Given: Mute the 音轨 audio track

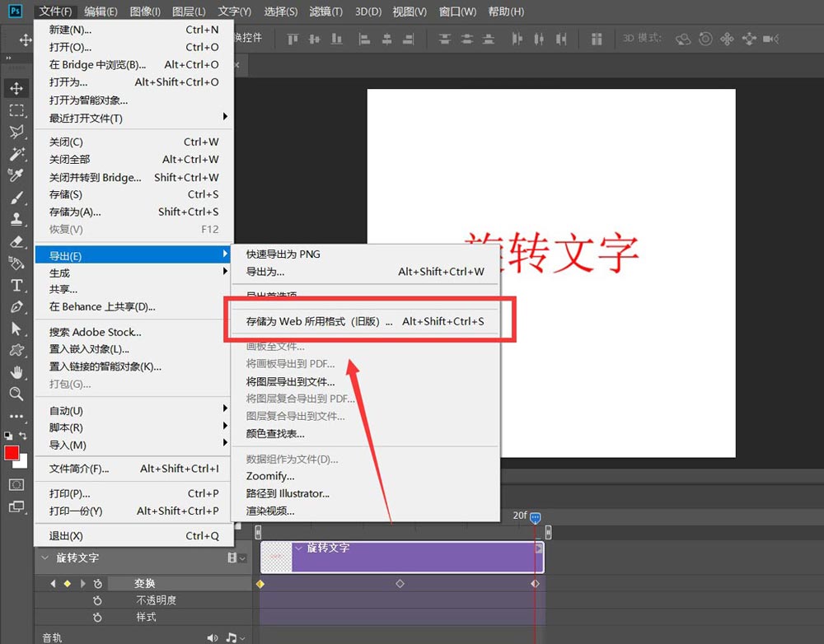Looking at the screenshot, I should pyautogui.click(x=212, y=636).
